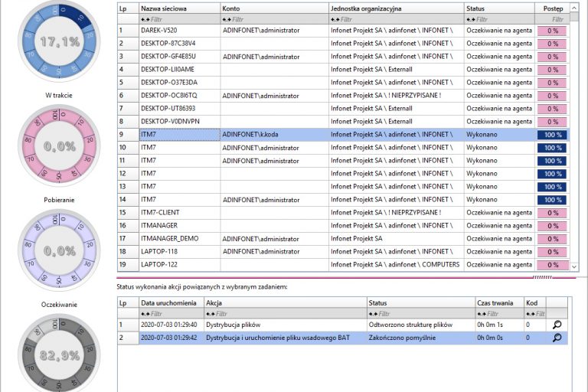
Task: Select the ITMANAGER_DEMO row
Action: click(x=169, y=238)
